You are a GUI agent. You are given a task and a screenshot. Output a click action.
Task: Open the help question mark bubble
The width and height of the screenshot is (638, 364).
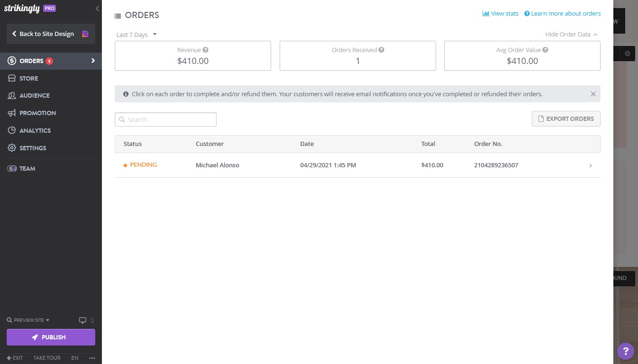pos(626,351)
